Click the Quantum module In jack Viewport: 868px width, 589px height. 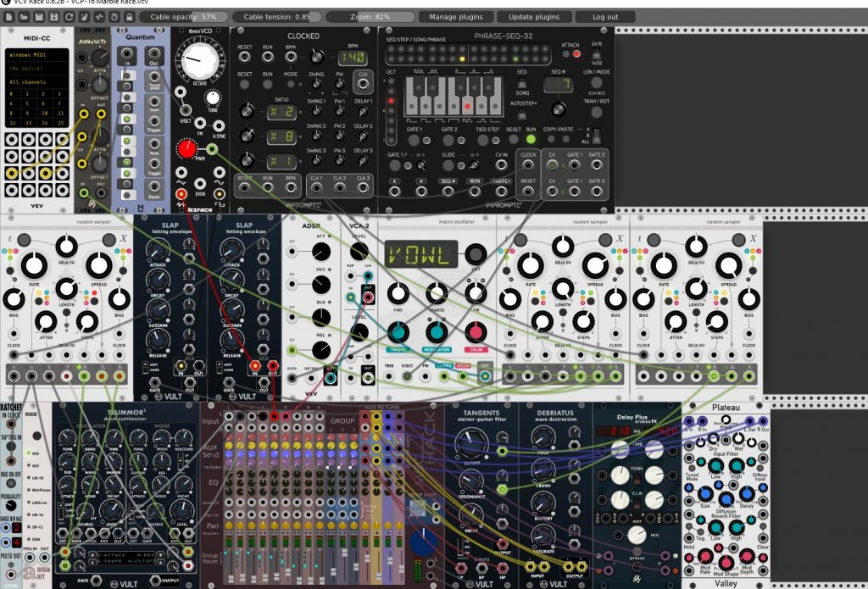tap(127, 55)
